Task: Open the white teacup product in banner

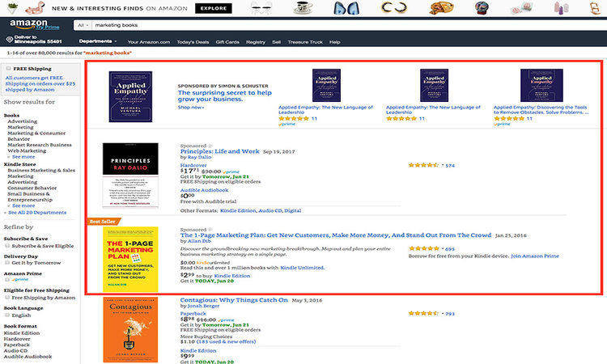Action: (303, 8)
